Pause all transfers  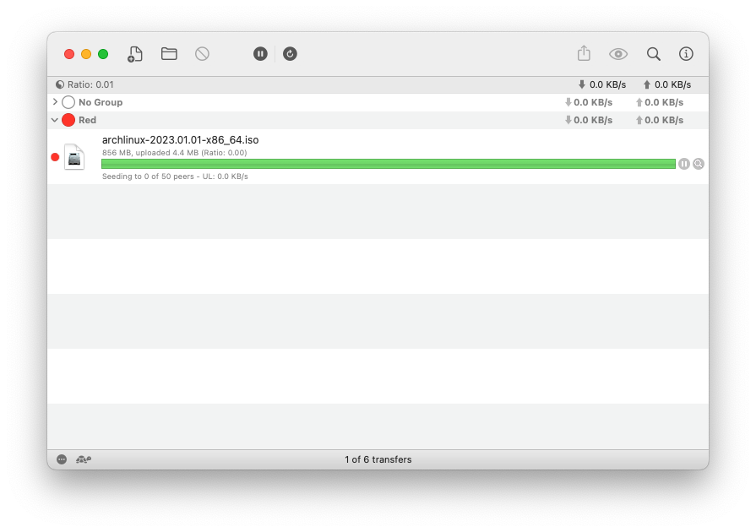coord(260,53)
